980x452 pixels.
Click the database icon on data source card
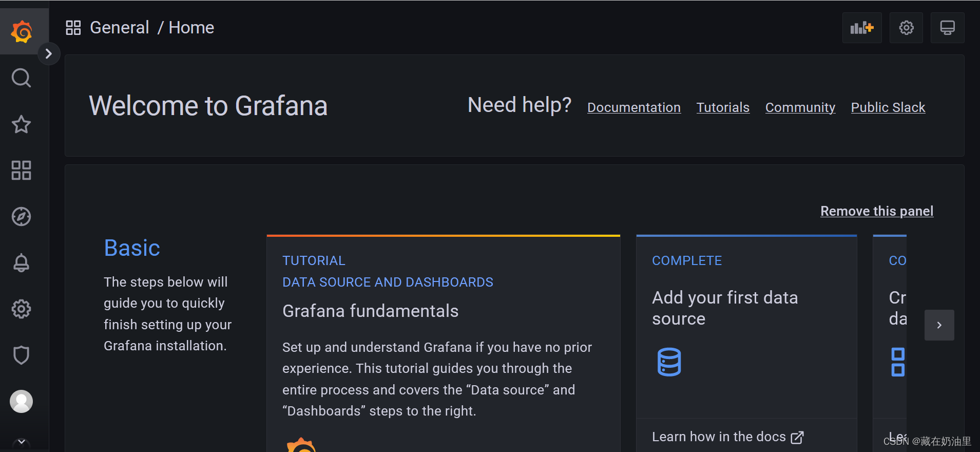[669, 362]
